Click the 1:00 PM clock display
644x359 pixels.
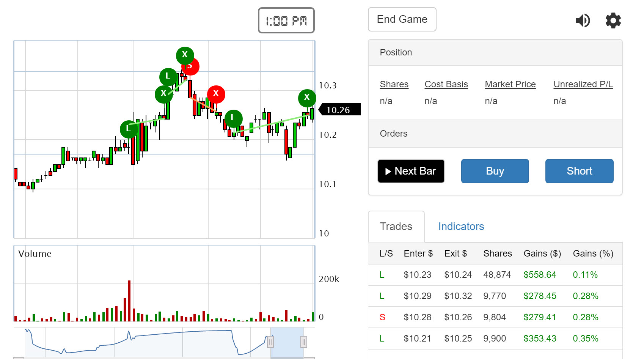coord(286,20)
